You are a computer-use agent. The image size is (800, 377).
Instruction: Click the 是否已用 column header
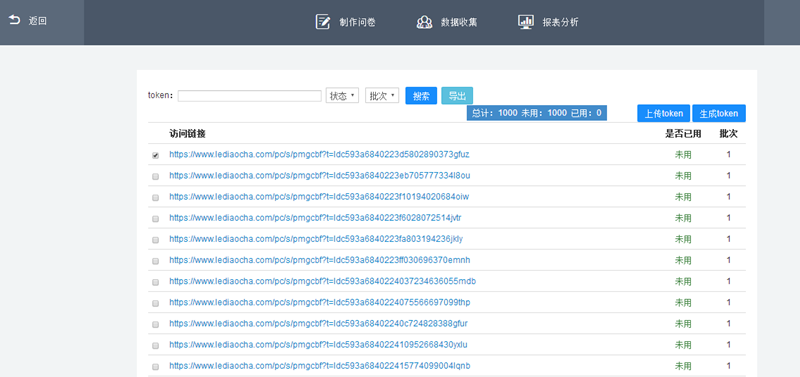click(683, 134)
